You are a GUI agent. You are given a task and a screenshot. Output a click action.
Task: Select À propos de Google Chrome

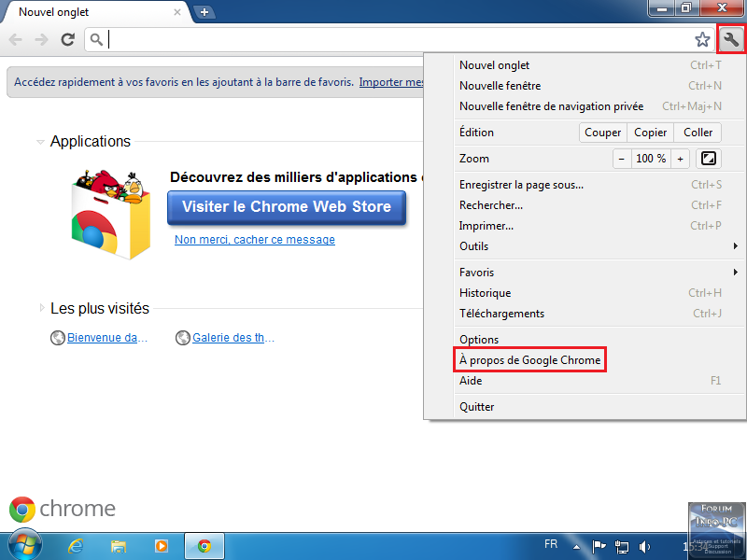click(529, 360)
